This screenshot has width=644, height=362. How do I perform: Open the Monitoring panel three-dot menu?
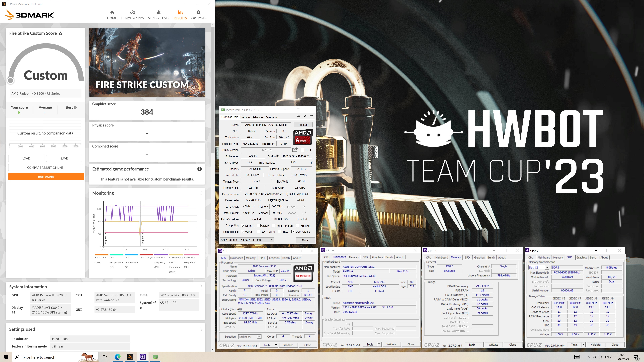pyautogui.click(x=201, y=193)
